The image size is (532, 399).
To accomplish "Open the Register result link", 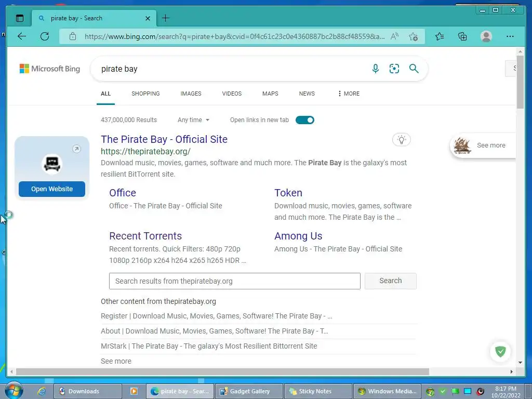I will (x=217, y=316).
